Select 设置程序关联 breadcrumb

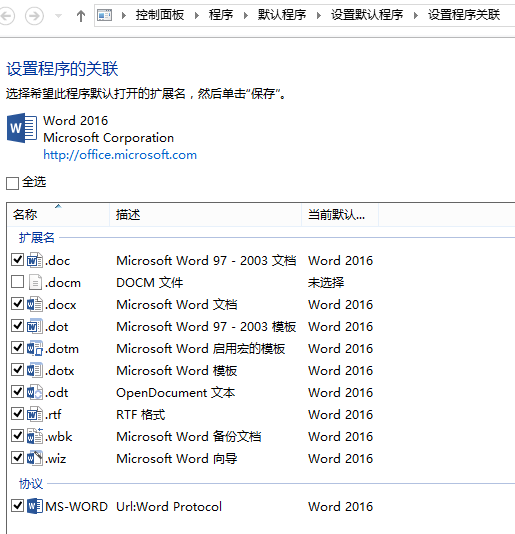click(464, 15)
